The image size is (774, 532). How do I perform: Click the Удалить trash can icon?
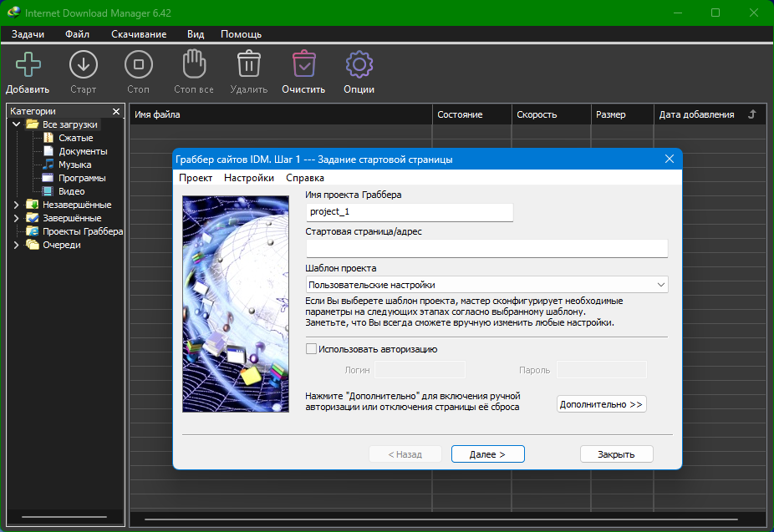[248, 64]
